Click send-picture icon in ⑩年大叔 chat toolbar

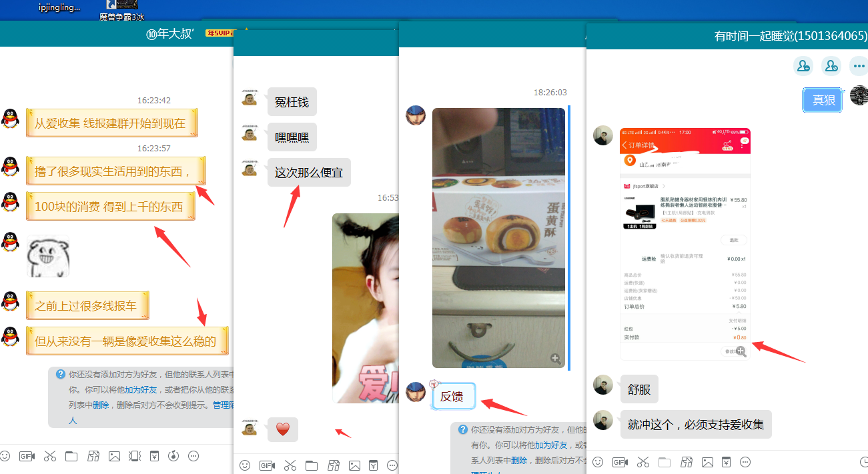[x=114, y=456]
